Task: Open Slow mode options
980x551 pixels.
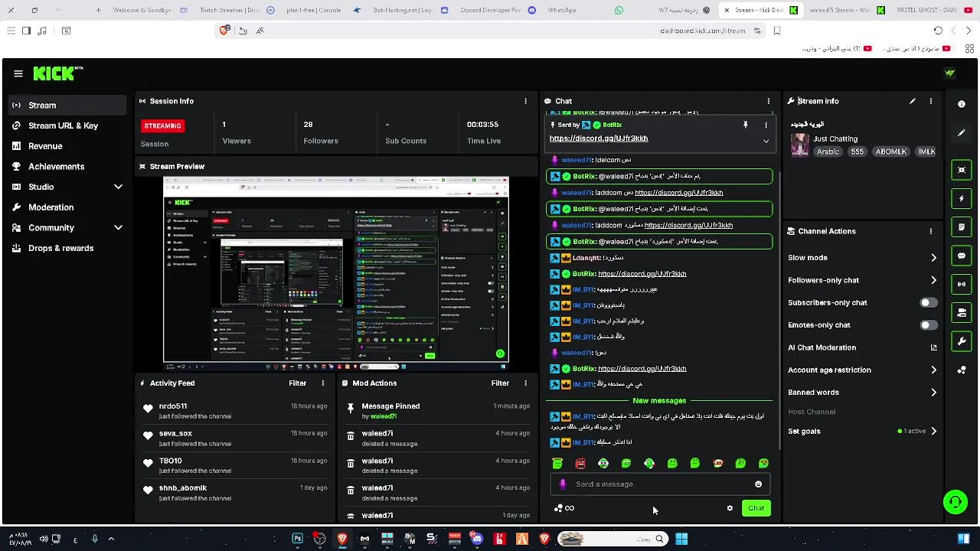Action: [862, 258]
